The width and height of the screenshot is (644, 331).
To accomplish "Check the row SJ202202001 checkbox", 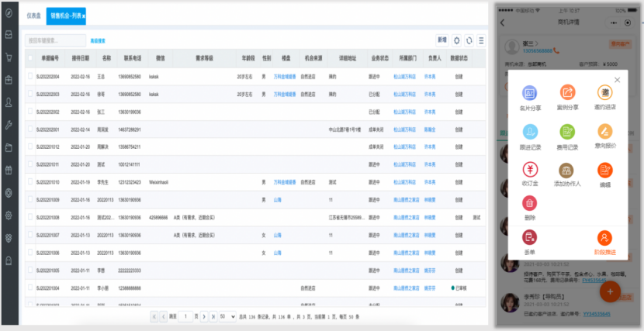I will coord(30,129).
